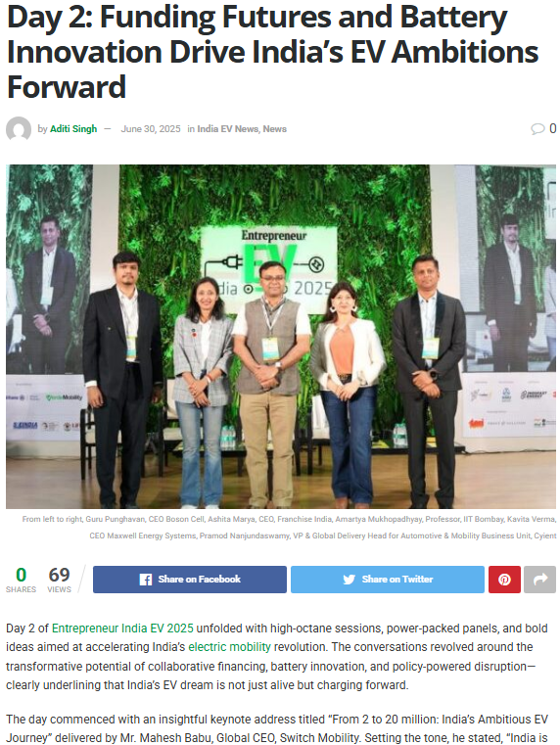Click the 0 shares counter
Viewport: 560px width, 745px height.
(x=21, y=580)
